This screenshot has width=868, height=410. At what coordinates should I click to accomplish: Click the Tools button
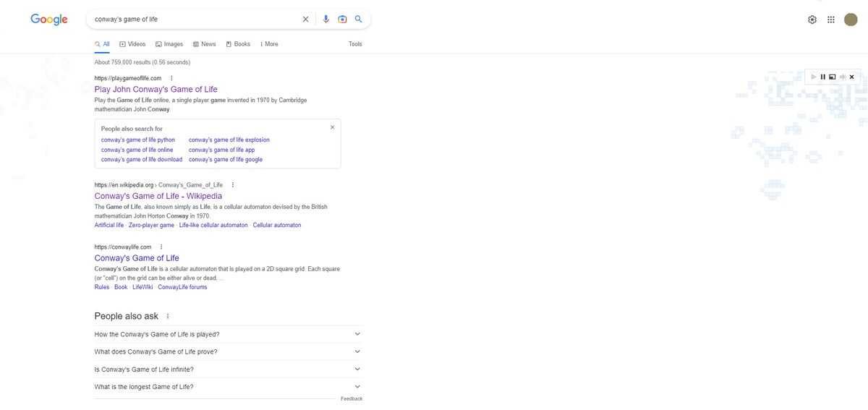[x=355, y=44]
